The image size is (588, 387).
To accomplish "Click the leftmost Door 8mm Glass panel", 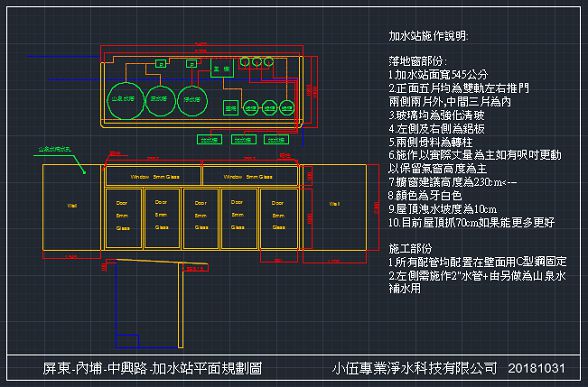I will tap(124, 219).
